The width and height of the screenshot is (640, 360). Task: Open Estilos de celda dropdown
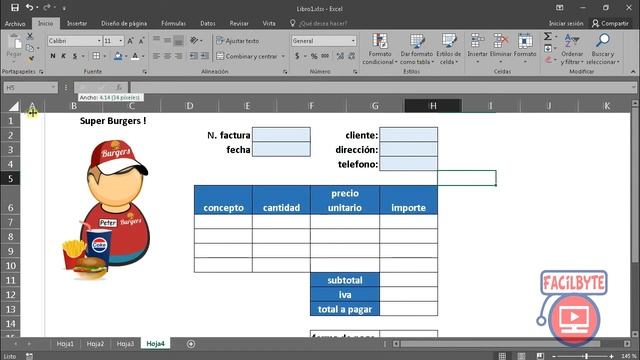tap(448, 49)
